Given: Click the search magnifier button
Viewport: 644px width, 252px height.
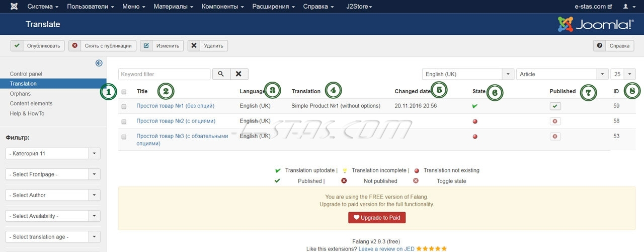Looking at the screenshot, I should 221,74.
